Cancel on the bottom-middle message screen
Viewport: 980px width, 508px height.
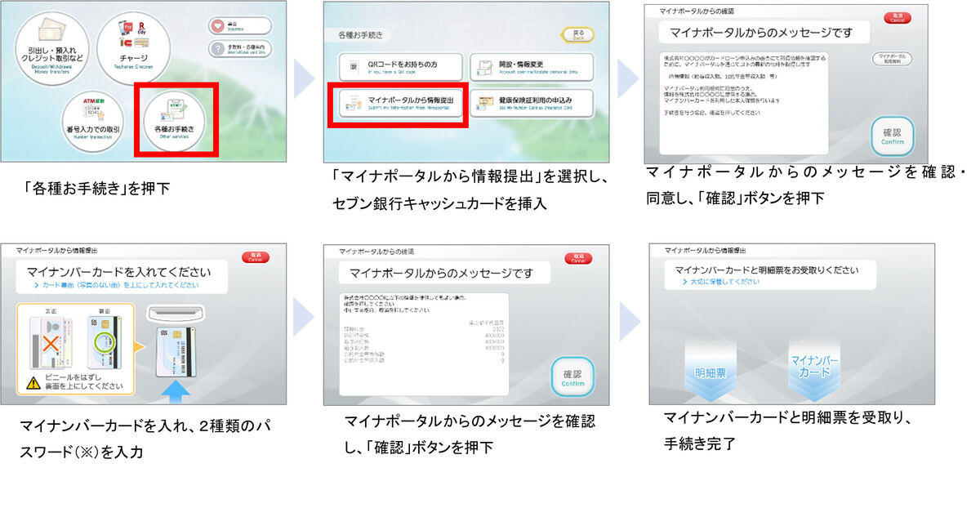pos(580,257)
